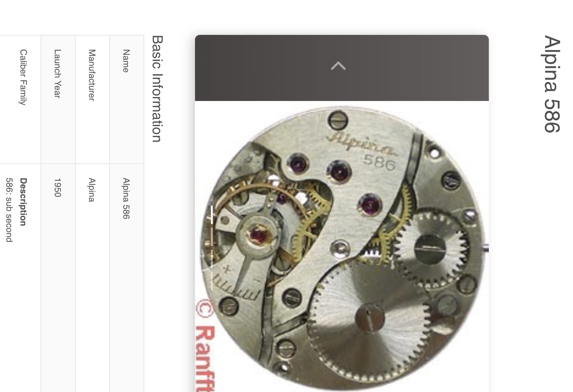Open the Alpina manufacturer value
Viewport: 573px width, 392px height.
92,190
